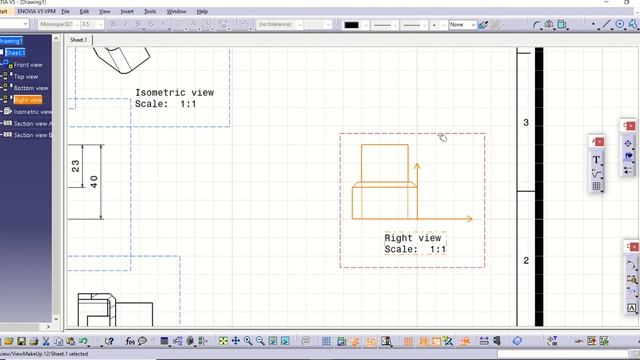Select the Text tool T icon

(596, 160)
